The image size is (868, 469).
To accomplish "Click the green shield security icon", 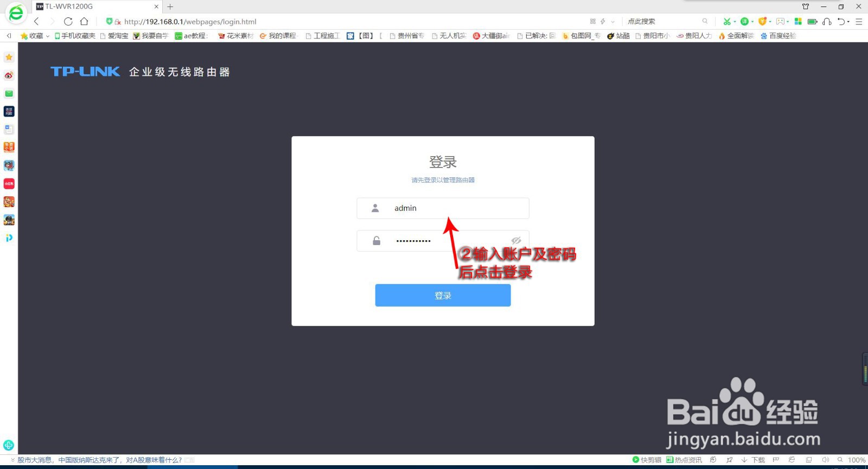I will [109, 22].
